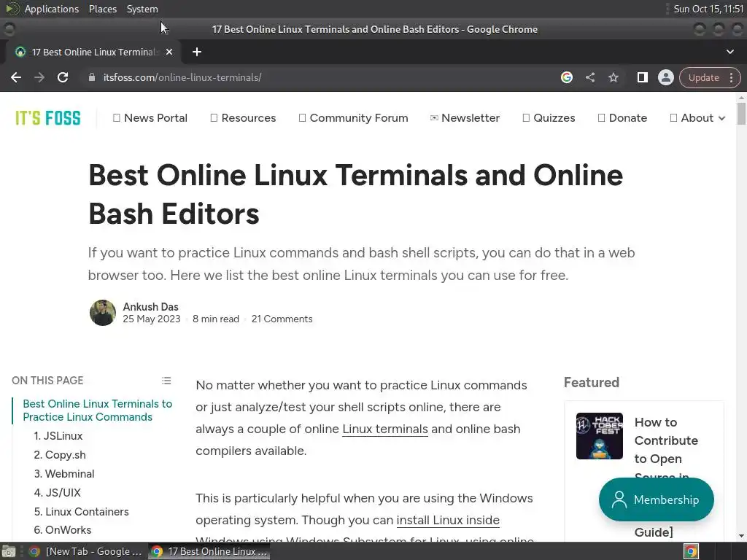Jump to 4. JS/UIX section
Image resolution: width=747 pixels, height=560 pixels.
click(x=57, y=492)
